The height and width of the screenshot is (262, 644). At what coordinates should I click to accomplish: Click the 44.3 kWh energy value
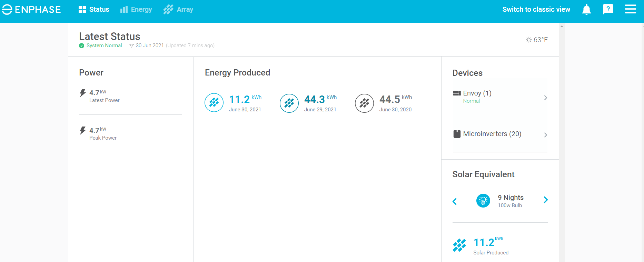[315, 100]
